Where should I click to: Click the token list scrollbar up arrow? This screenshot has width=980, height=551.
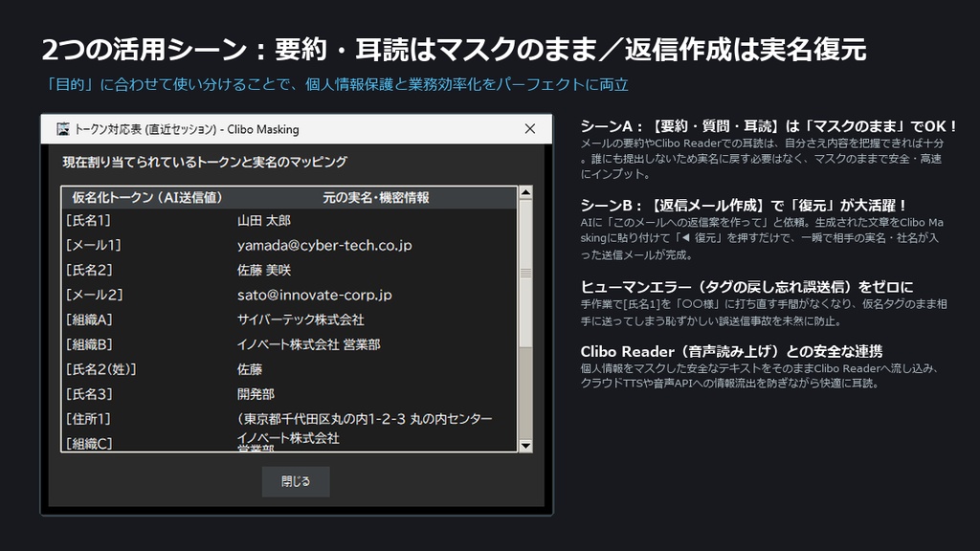[525, 192]
